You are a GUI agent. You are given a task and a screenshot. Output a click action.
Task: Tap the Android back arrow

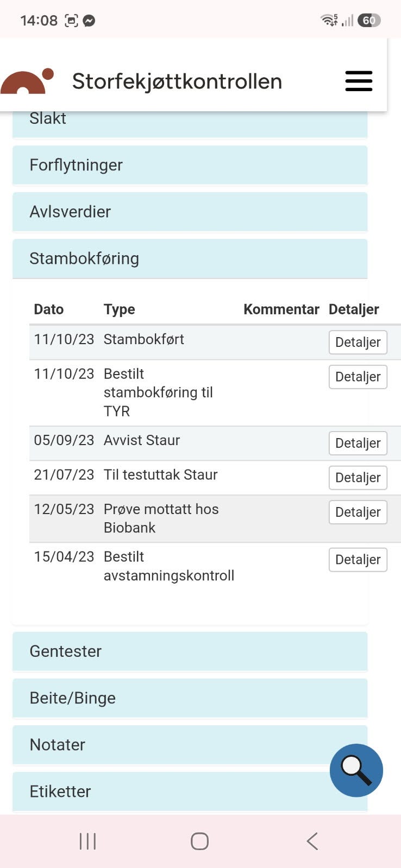[312, 841]
